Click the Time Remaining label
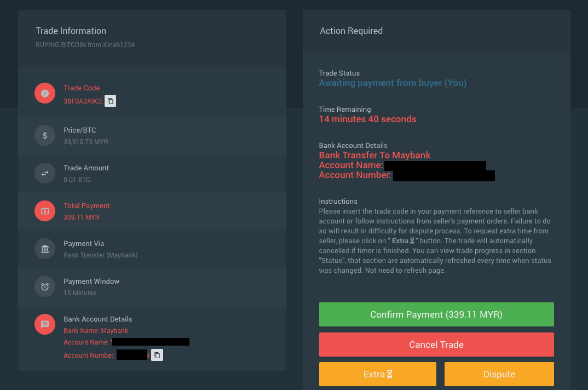 tap(345, 109)
